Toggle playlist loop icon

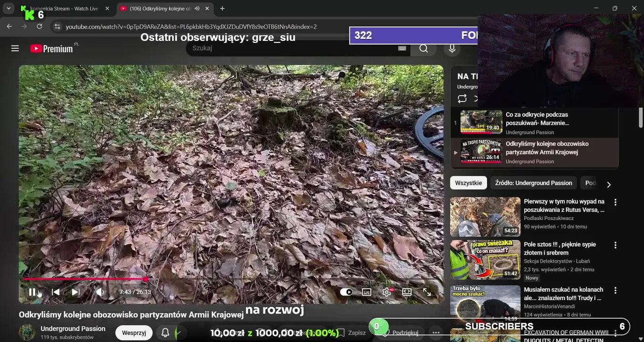pyautogui.click(x=462, y=99)
